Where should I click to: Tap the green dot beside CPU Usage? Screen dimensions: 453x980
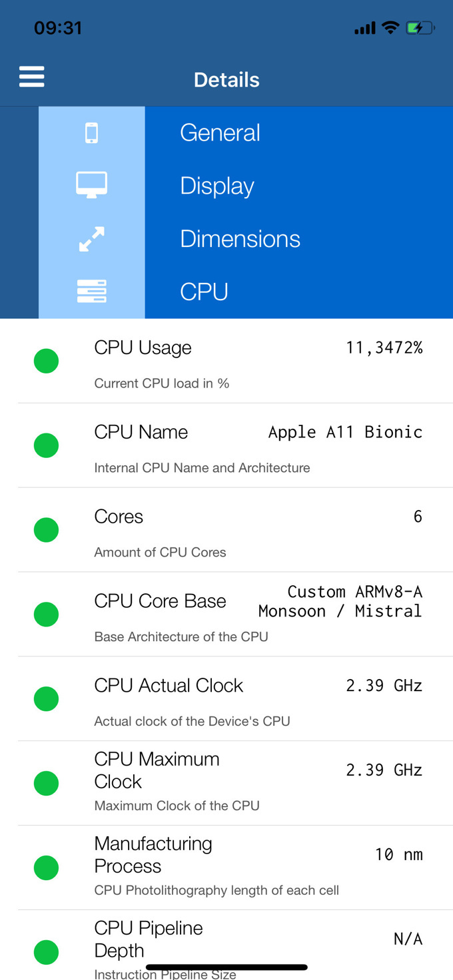click(x=47, y=361)
